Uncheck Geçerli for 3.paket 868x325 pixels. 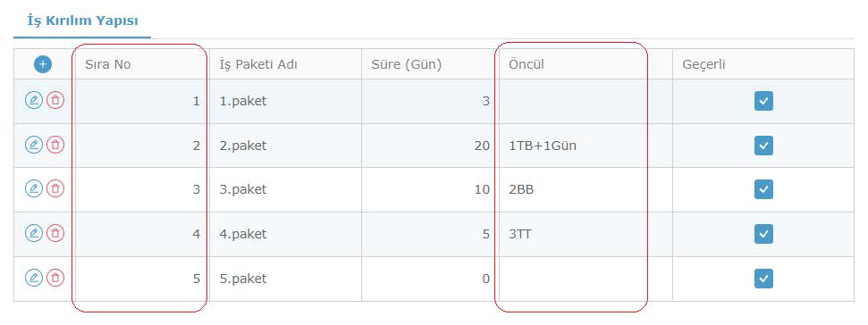pos(763,189)
